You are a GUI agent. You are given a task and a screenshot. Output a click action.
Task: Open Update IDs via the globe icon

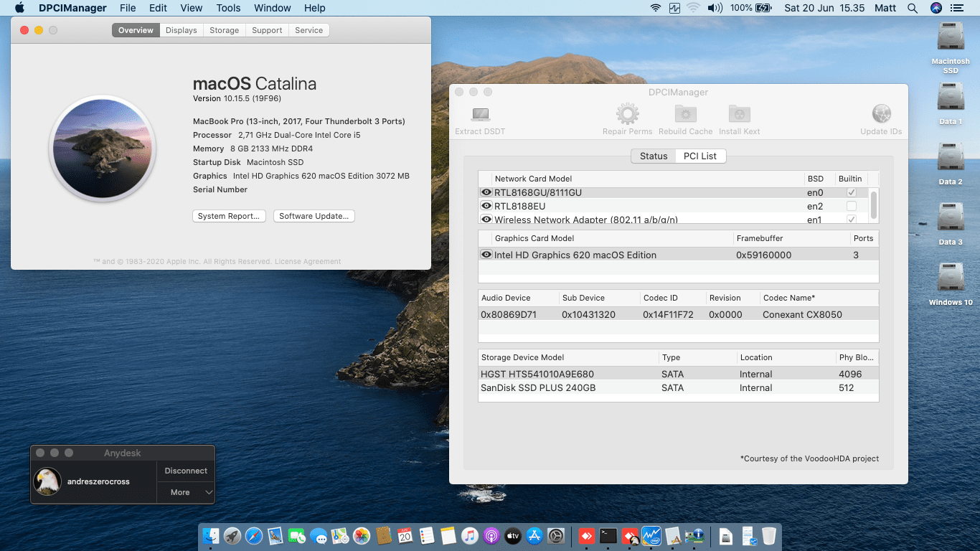click(x=880, y=113)
